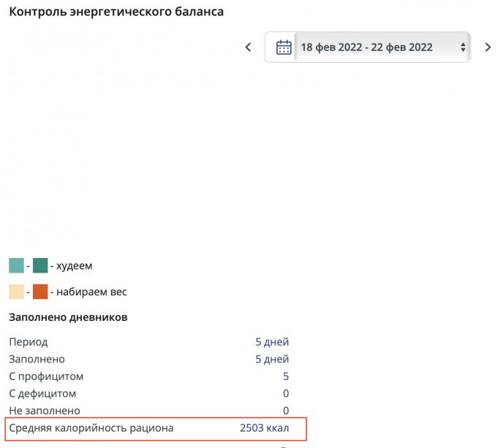Go to the next date period

[x=487, y=48]
